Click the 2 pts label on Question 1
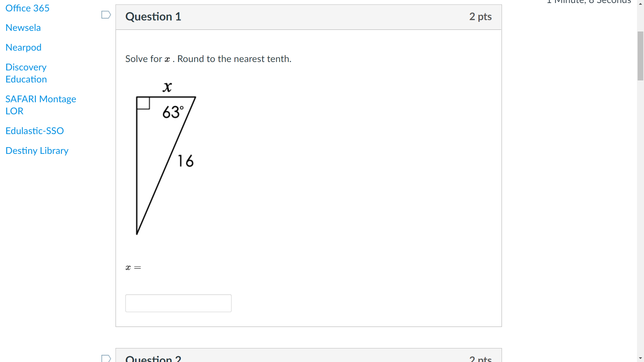Image resolution: width=644 pixels, height=362 pixels. coord(480,16)
